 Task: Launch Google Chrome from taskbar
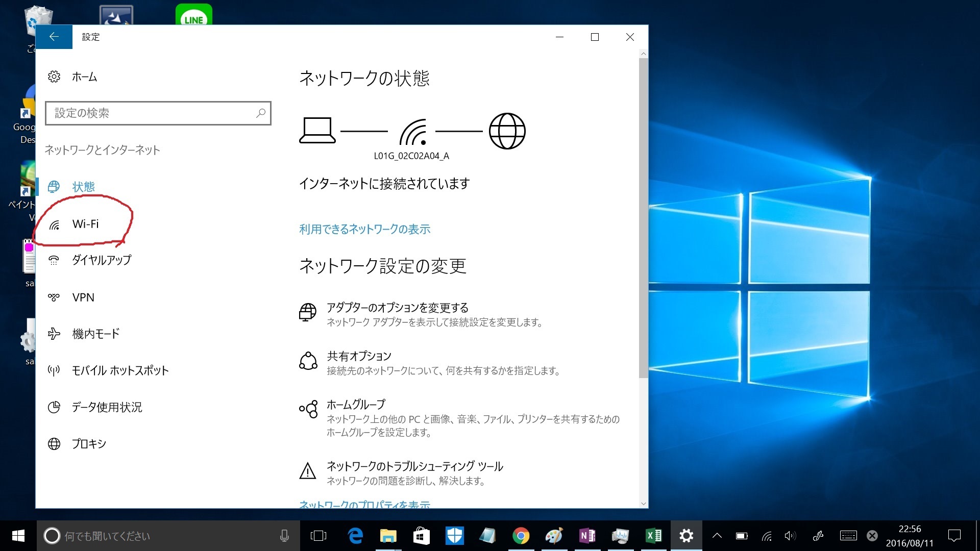[x=521, y=536]
